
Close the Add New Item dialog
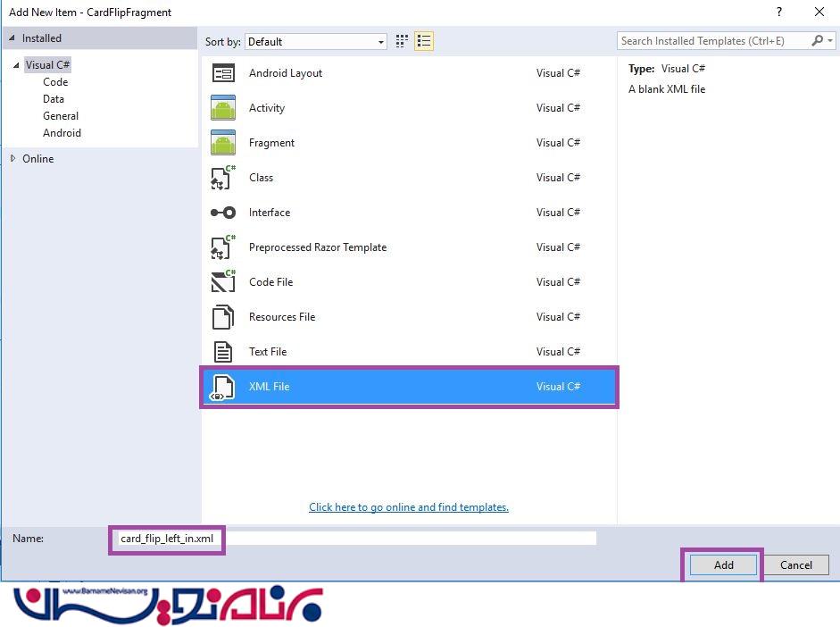pos(819,12)
